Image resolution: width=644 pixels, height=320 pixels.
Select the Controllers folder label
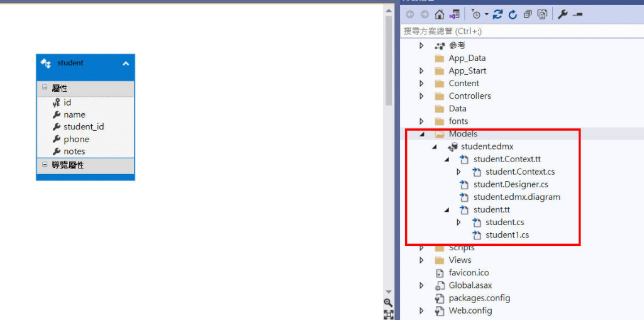(470, 96)
